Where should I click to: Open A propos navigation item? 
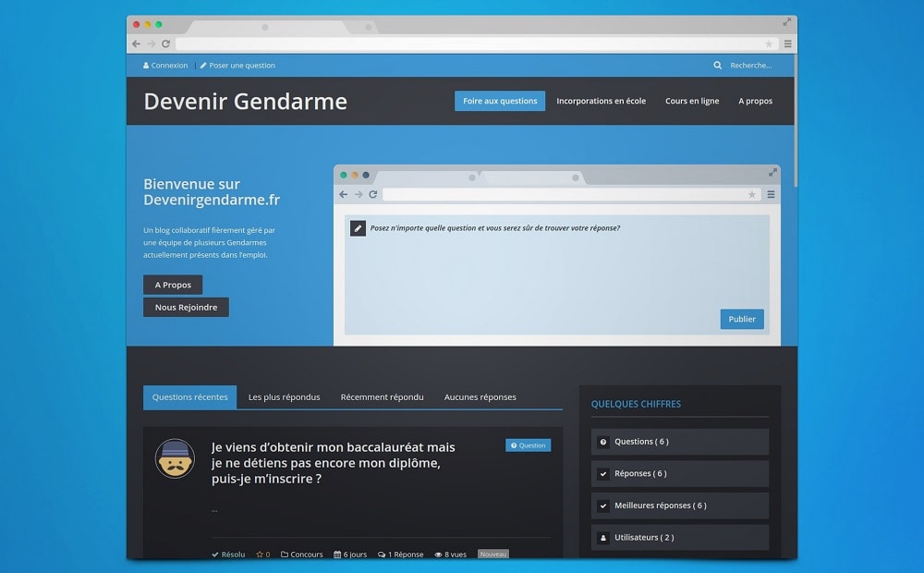(756, 101)
